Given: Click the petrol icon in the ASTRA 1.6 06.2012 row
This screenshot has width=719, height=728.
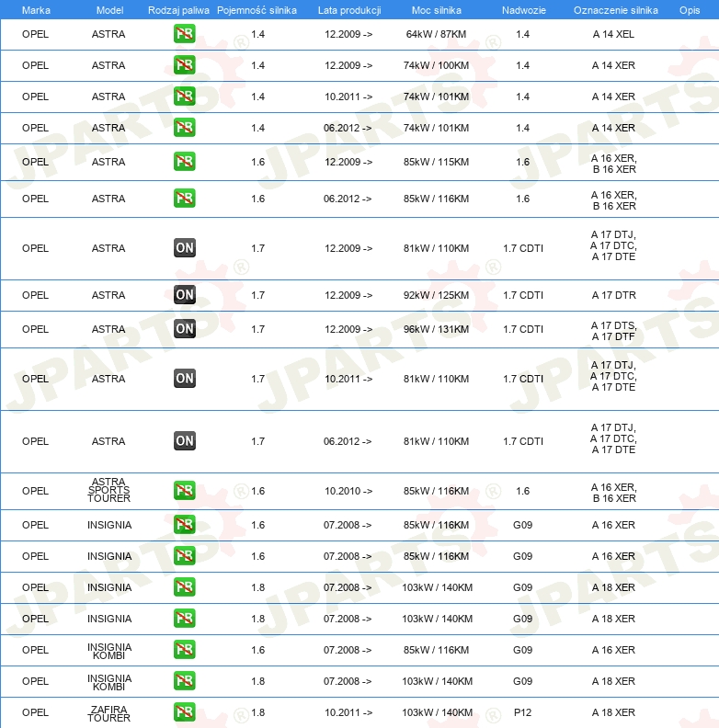Looking at the screenshot, I should click(185, 199).
